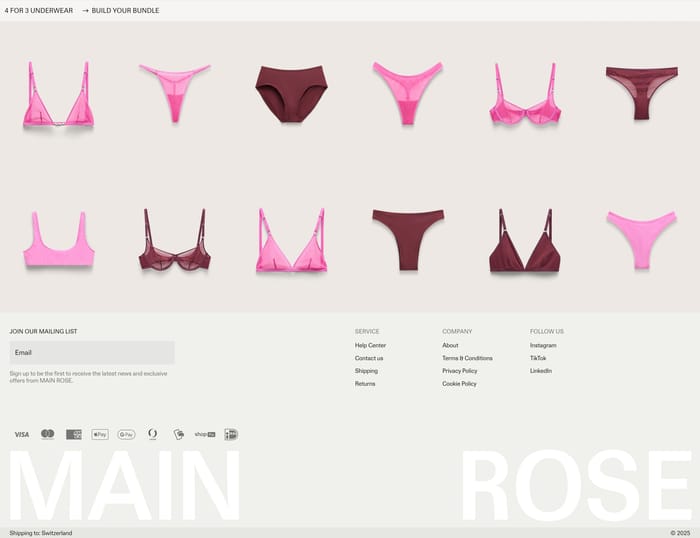Open the About link
700x538 pixels.
point(450,345)
